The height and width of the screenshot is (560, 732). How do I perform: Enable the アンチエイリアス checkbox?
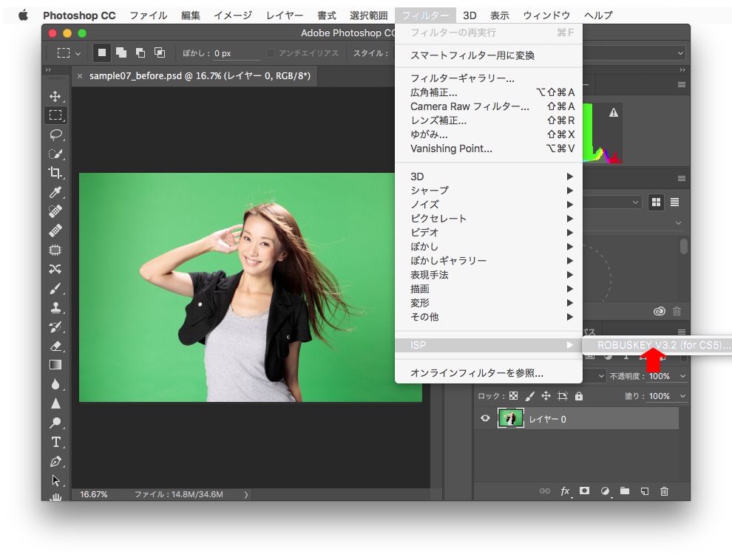(271, 53)
